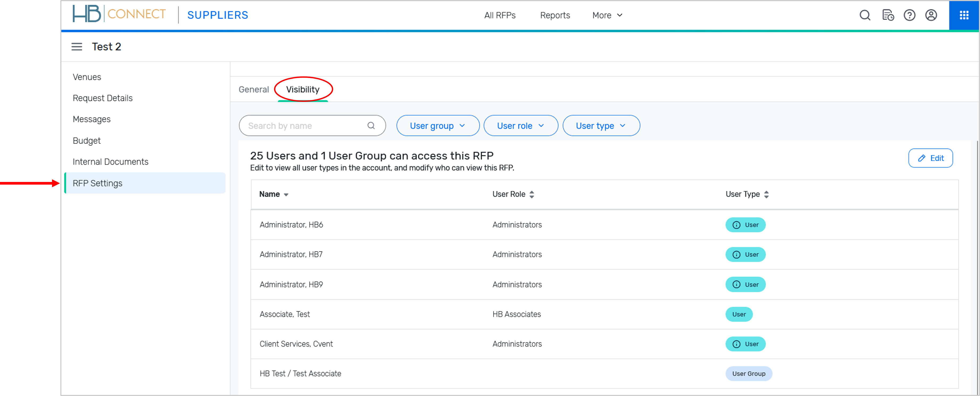
Task: Open the user profile account icon
Action: point(931,15)
